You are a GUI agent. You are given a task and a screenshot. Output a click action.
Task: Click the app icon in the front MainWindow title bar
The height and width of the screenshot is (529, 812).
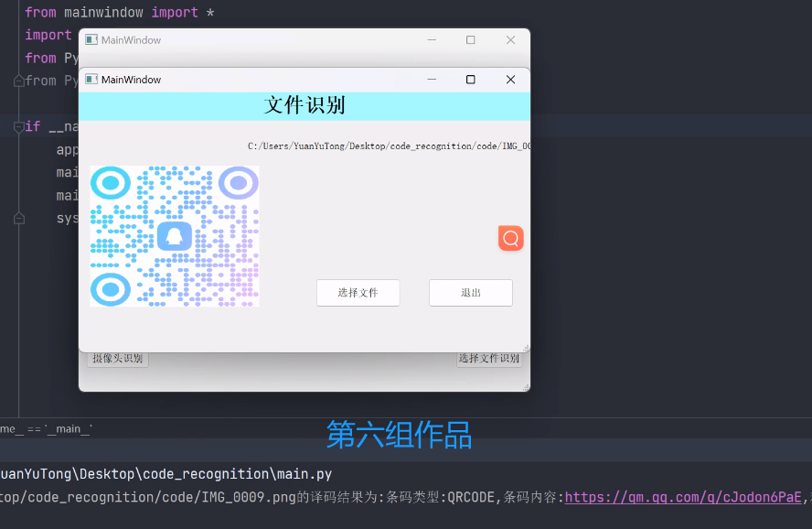point(91,80)
